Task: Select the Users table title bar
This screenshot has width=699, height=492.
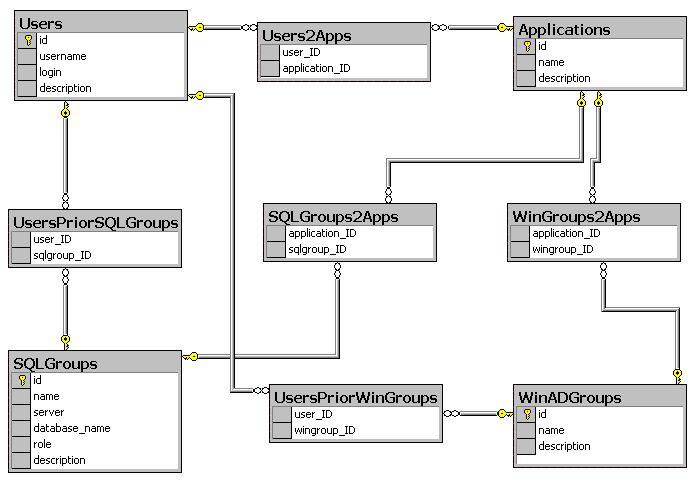Action: 101,23
